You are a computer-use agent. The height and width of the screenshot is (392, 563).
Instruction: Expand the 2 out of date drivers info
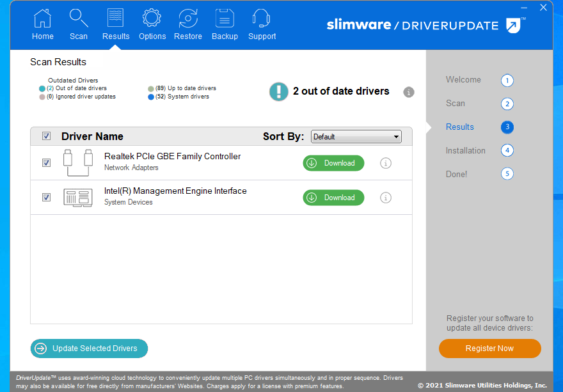click(x=409, y=92)
